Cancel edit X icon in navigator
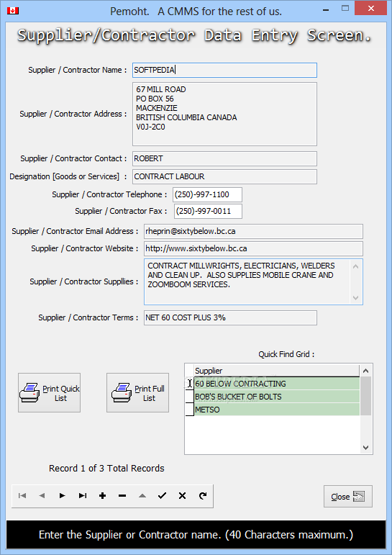 point(182,495)
